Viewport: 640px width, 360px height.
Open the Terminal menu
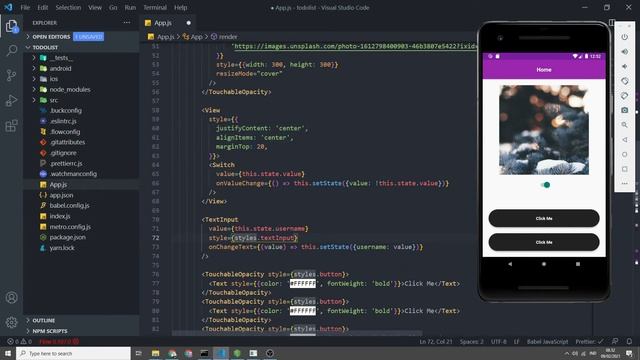[x=155, y=7]
